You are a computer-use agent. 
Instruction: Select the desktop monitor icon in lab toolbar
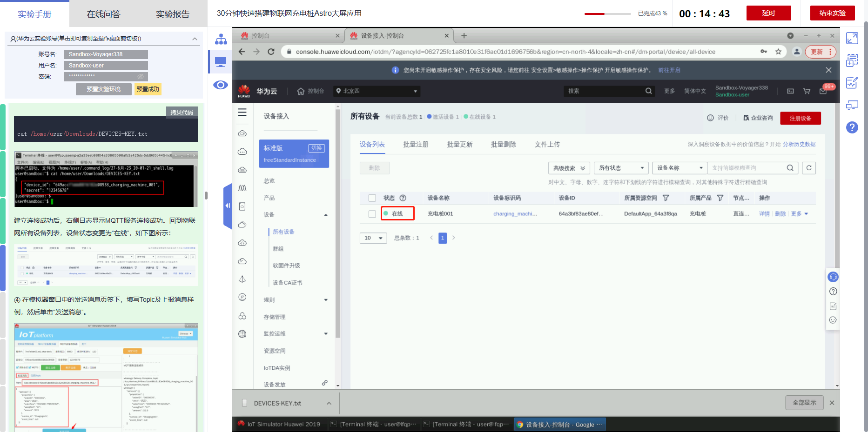pos(221,62)
